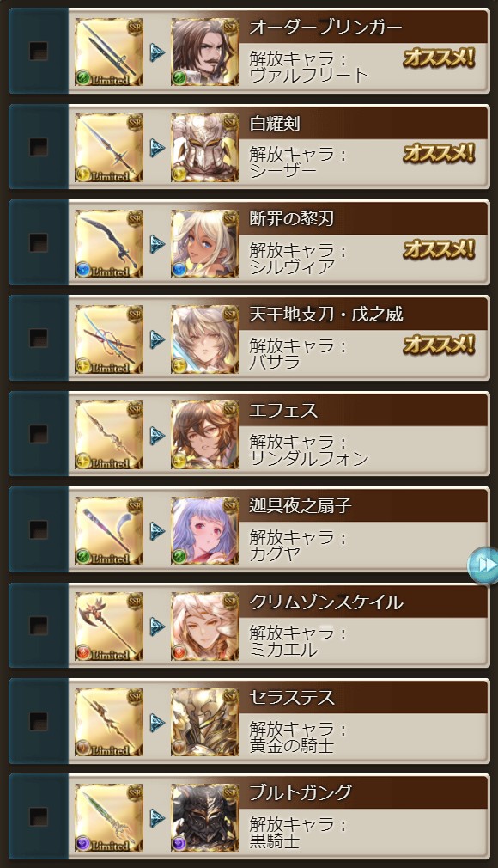This screenshot has width=498, height=868.
Task: Select the クリムゾンスケイル title row
Action: (363, 602)
